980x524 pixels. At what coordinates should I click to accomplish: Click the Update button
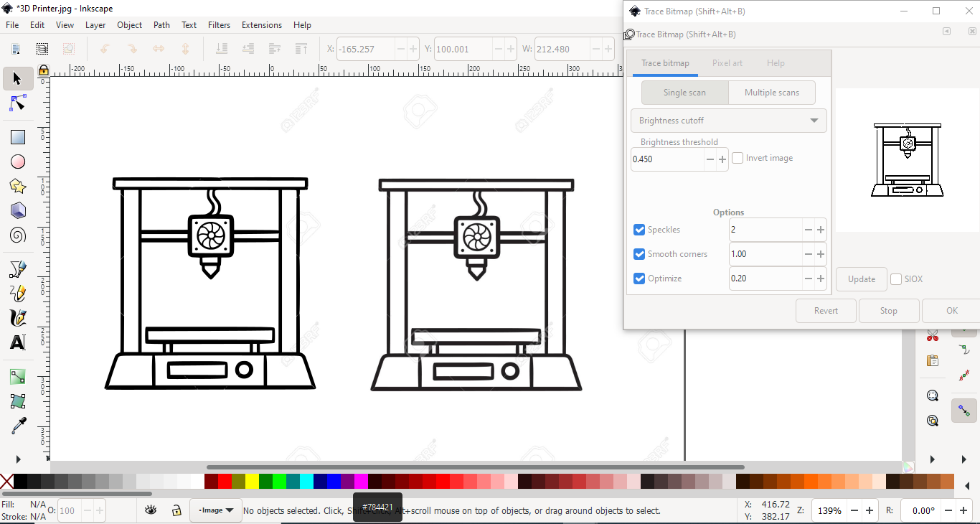click(x=861, y=279)
